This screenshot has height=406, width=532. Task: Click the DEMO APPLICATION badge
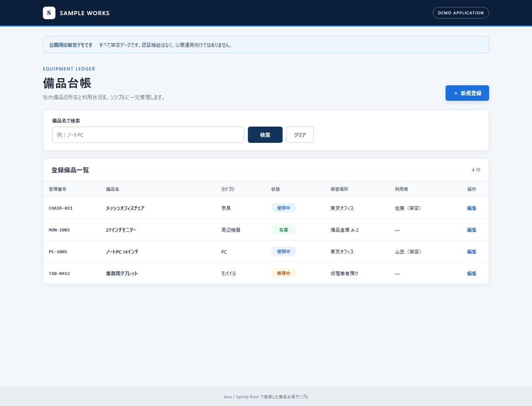click(x=460, y=13)
